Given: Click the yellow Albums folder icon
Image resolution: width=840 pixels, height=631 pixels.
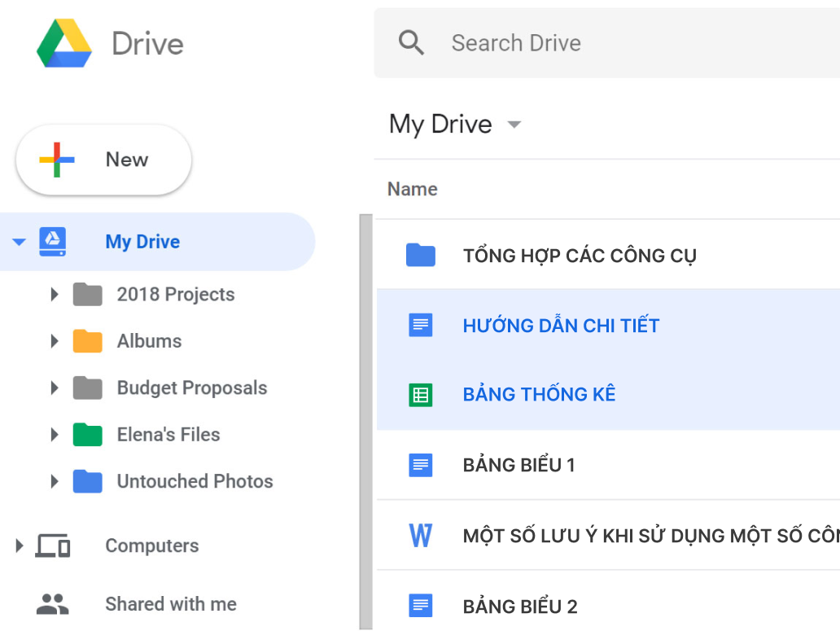Looking at the screenshot, I should click(87, 341).
